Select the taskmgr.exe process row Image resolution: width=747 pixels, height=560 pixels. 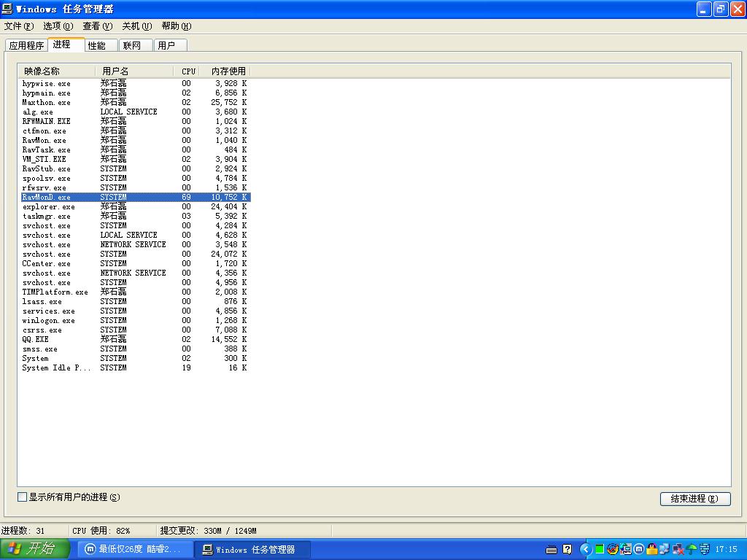(135, 216)
